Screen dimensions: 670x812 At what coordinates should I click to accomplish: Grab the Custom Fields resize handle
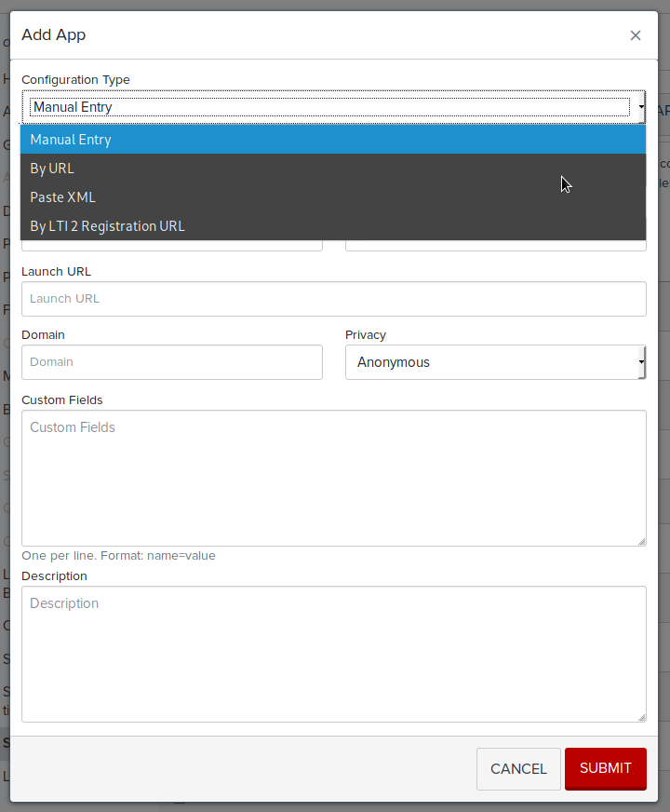click(x=641, y=541)
